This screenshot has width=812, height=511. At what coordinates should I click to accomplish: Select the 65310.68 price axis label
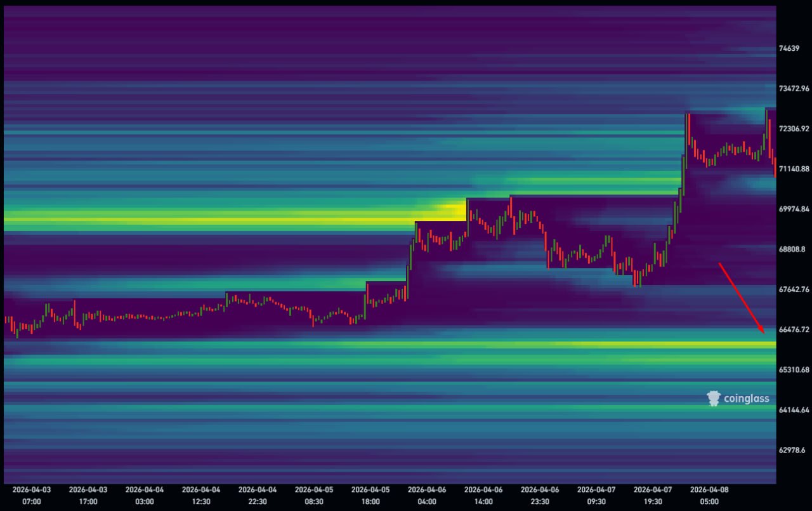794,369
